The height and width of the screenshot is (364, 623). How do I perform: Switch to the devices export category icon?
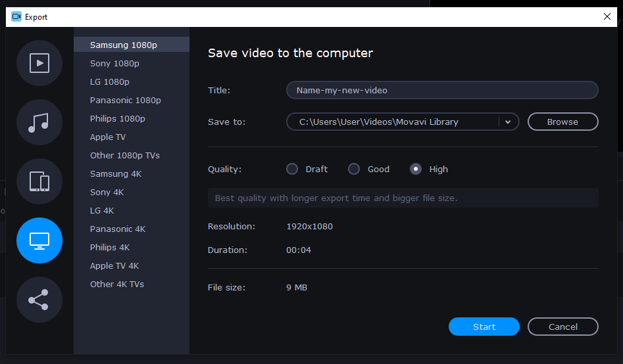(39, 181)
